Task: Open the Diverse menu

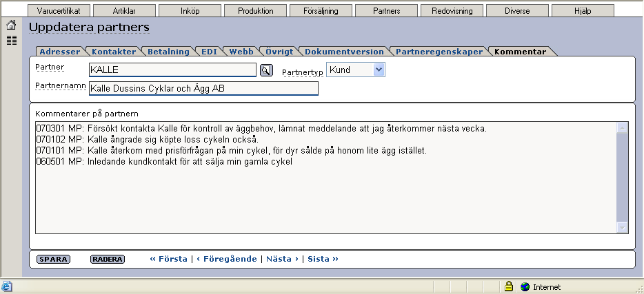Action: click(x=518, y=11)
